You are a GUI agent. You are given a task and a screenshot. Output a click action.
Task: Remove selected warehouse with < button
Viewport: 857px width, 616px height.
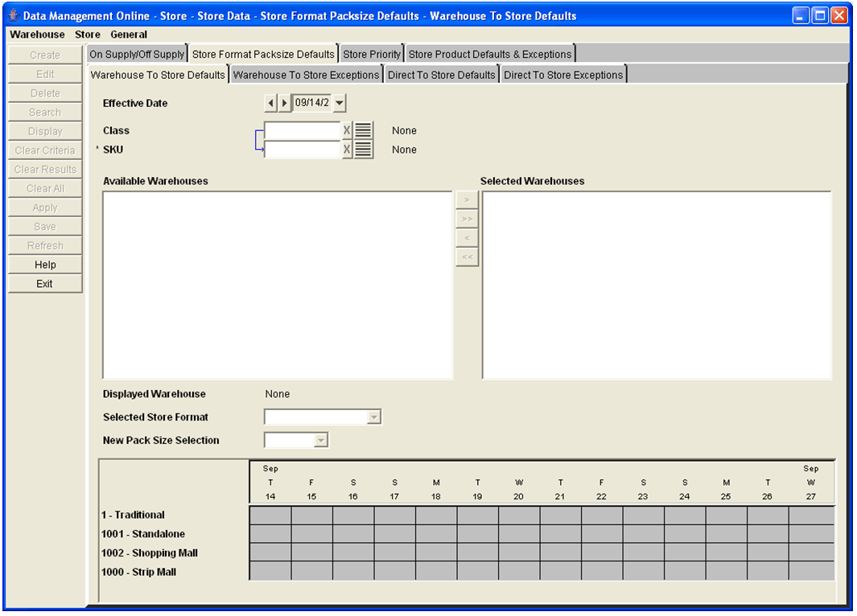pyautogui.click(x=467, y=238)
